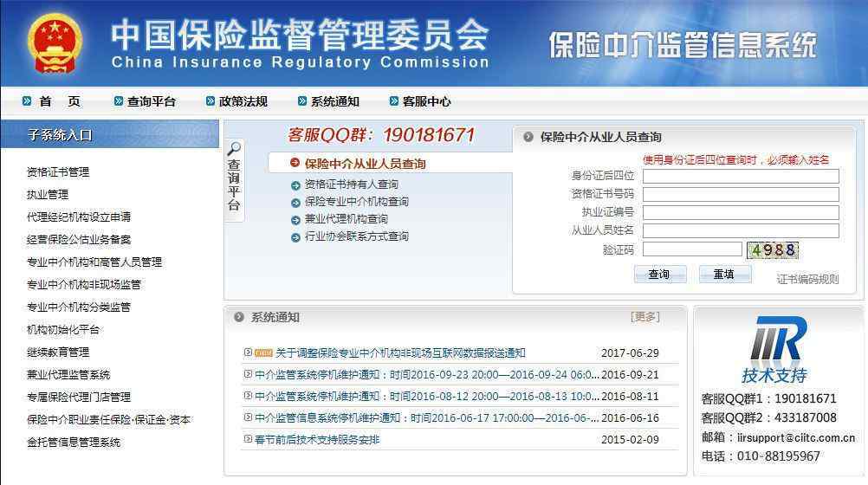Click the arrow icon beside 系统通知 menu
The width and height of the screenshot is (868, 485).
pos(302,101)
